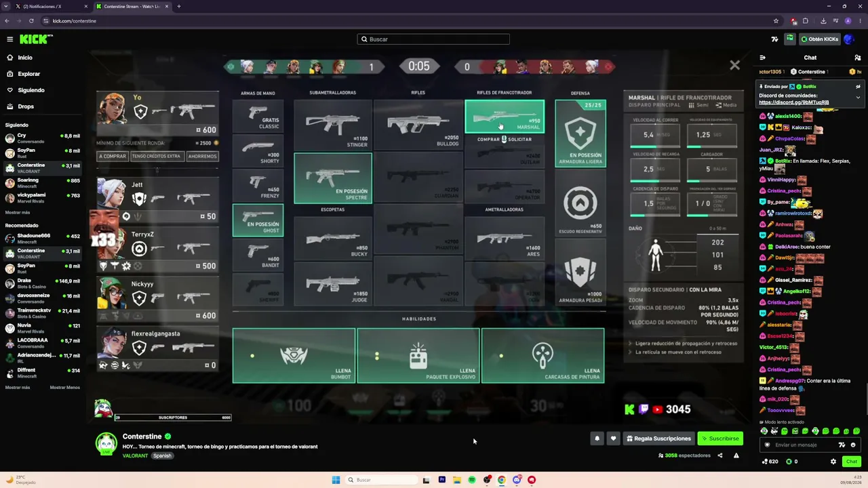
Task: Click the translate icon in chat input
Action: 842,445
